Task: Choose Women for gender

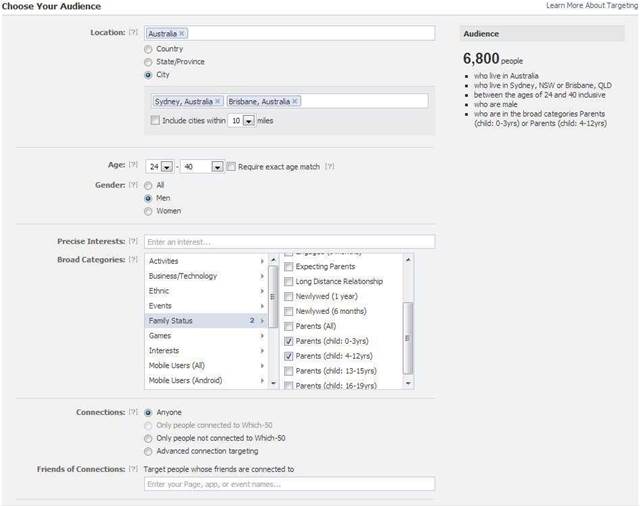Action: click(148, 211)
